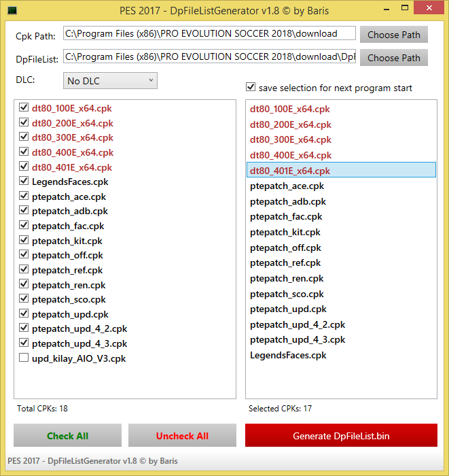Click highlighted dt80_401E_x64.cpk in right list
Image resolution: width=449 pixels, height=476 pixels.
(x=341, y=170)
